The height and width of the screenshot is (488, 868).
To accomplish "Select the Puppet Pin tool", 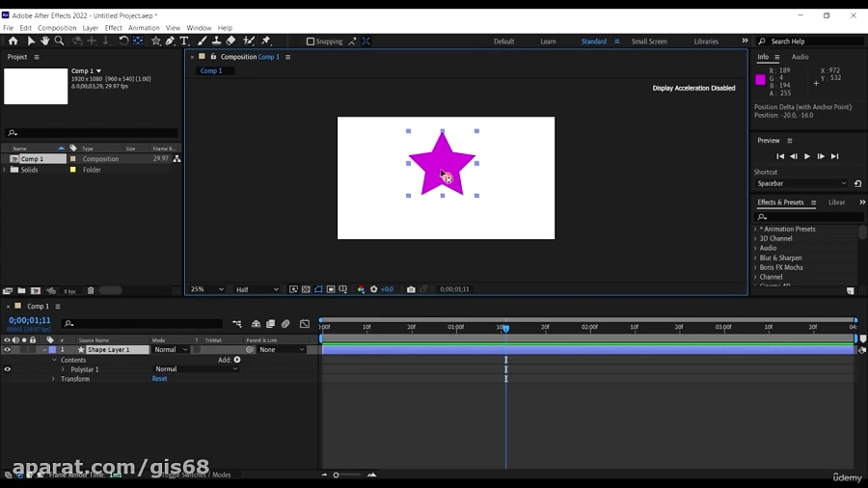I will tap(266, 41).
